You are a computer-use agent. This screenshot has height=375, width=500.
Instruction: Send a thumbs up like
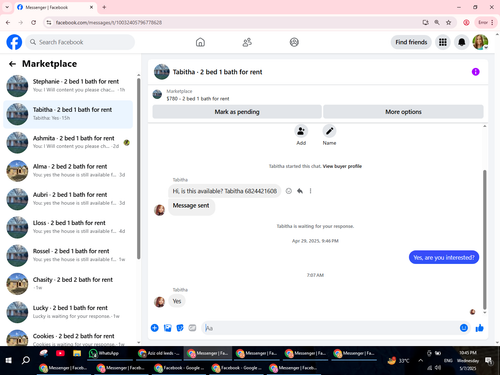pyautogui.click(x=479, y=328)
